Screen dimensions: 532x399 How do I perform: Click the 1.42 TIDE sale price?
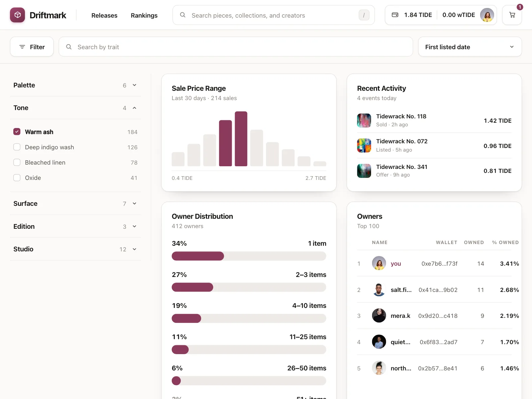pyautogui.click(x=497, y=121)
